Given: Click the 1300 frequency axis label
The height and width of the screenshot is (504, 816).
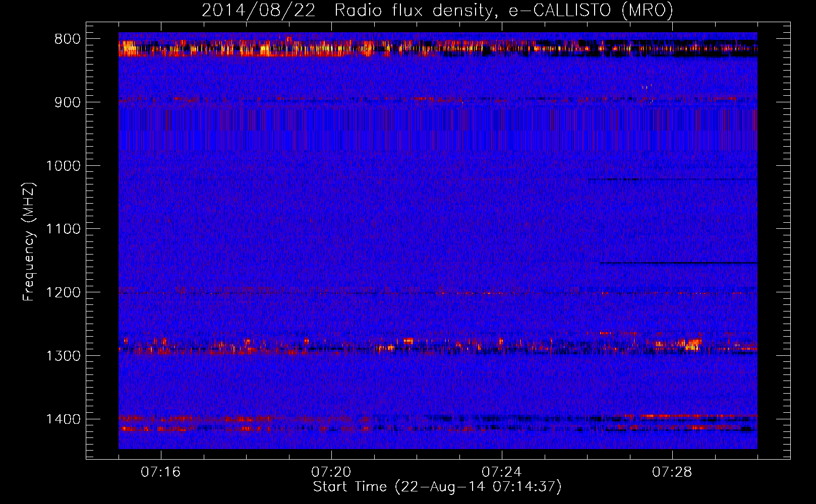Looking at the screenshot, I should click(63, 356).
